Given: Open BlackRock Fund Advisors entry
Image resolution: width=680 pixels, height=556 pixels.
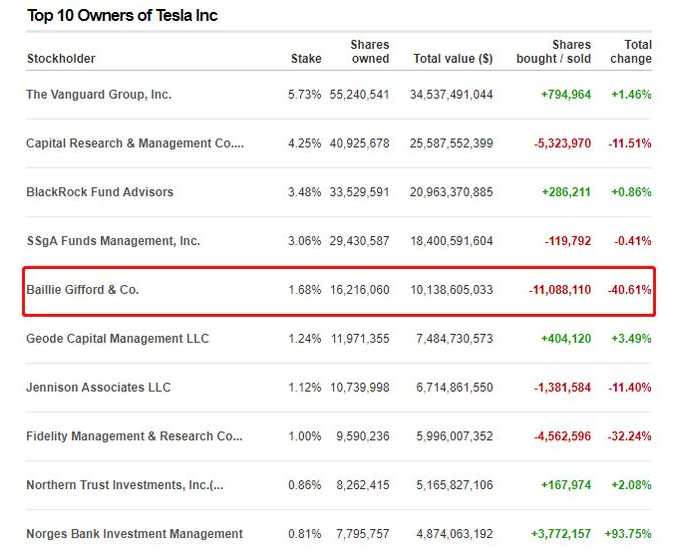Looking at the screenshot, I should pos(99,192).
